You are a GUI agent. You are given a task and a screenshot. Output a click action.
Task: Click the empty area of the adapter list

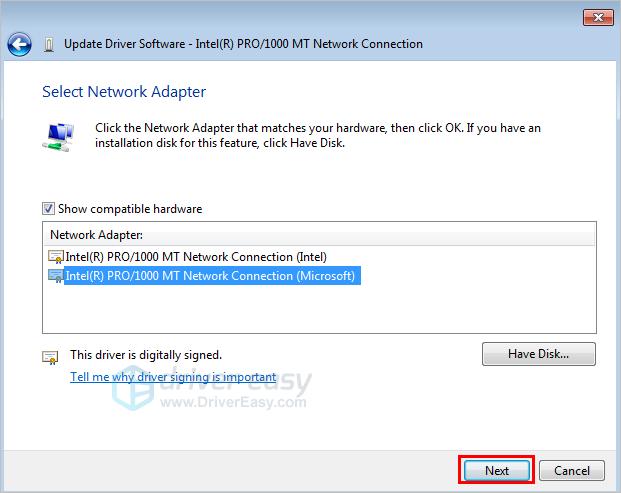pos(319,309)
